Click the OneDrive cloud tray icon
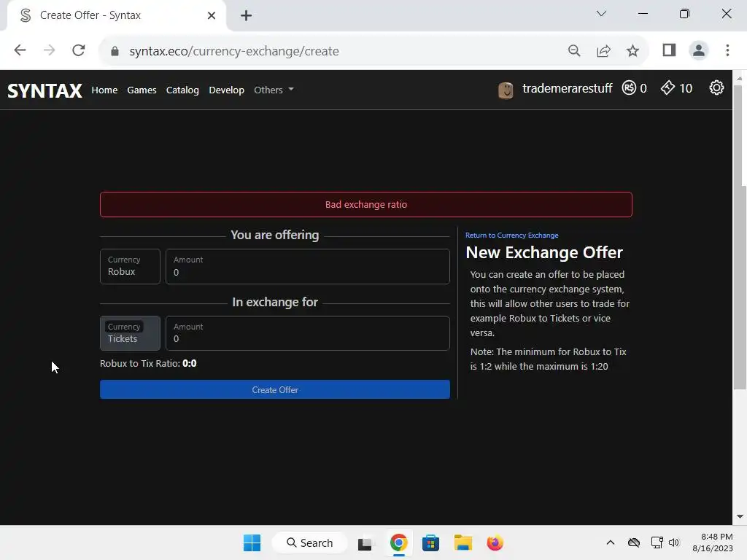 (x=634, y=542)
